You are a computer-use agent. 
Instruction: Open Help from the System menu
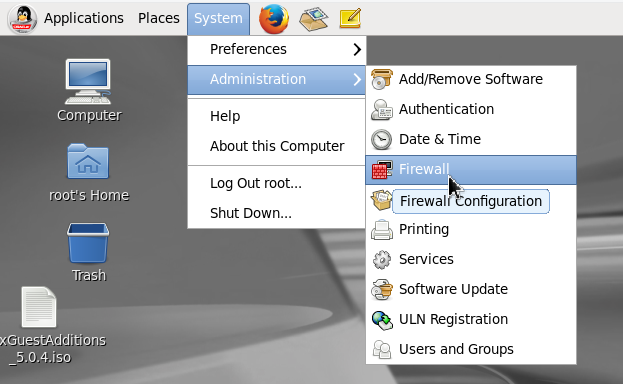pos(277,116)
